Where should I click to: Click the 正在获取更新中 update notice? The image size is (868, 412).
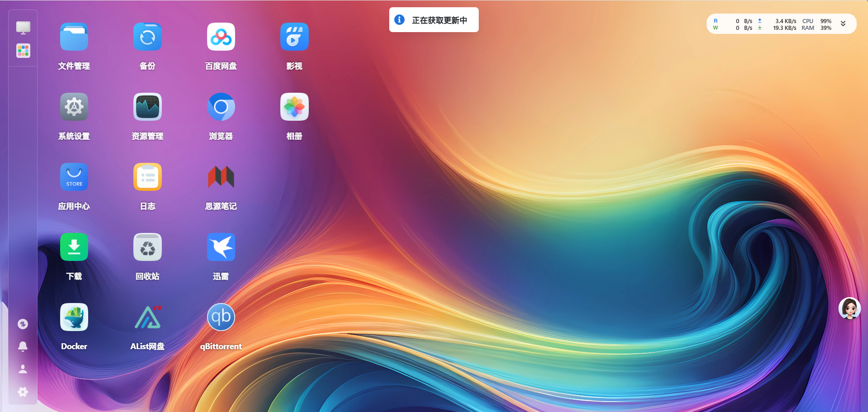434,19
